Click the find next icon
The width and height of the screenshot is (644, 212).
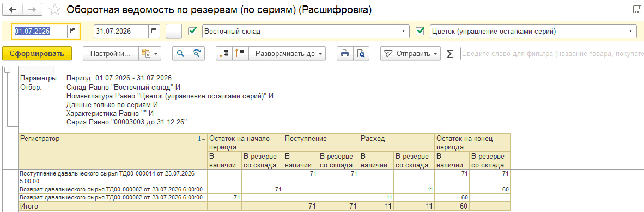[x=196, y=54]
